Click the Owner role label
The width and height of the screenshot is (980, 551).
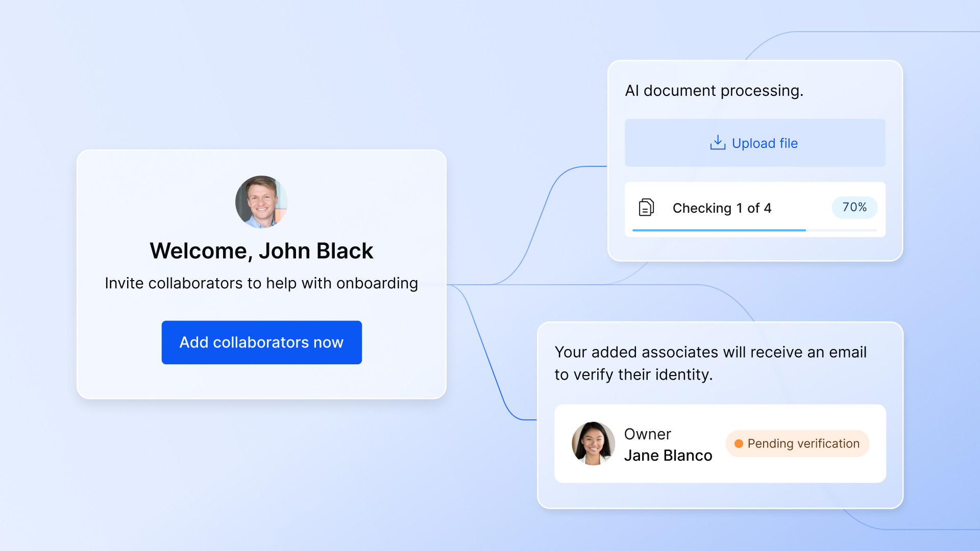[x=647, y=434]
